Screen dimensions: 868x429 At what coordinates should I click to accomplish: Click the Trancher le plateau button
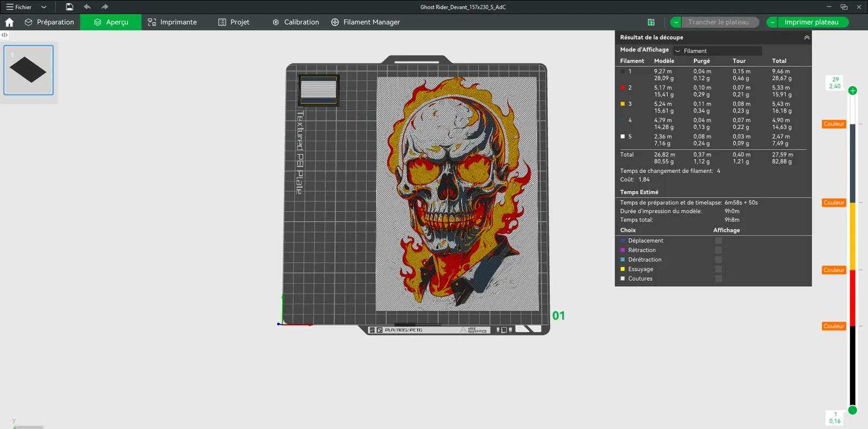pos(718,22)
